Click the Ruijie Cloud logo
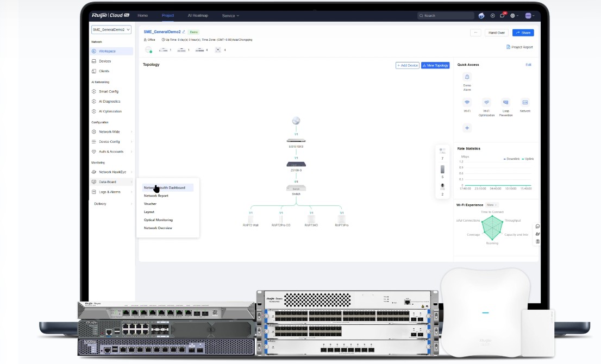This screenshot has height=364, width=601. tap(110, 15)
